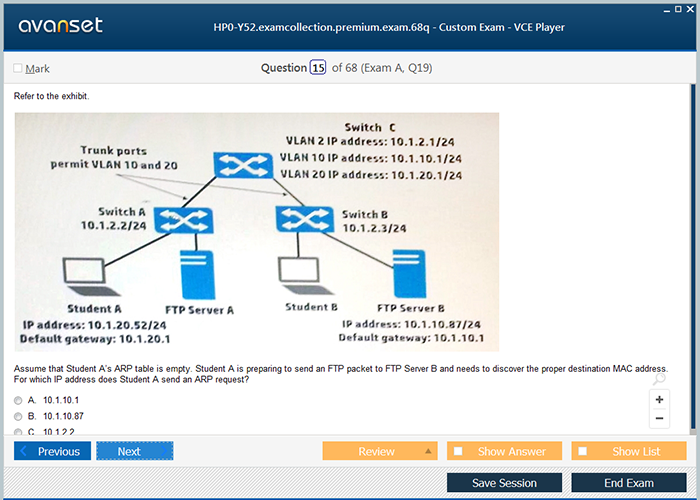Toggle the Show List checkbox

point(583,451)
